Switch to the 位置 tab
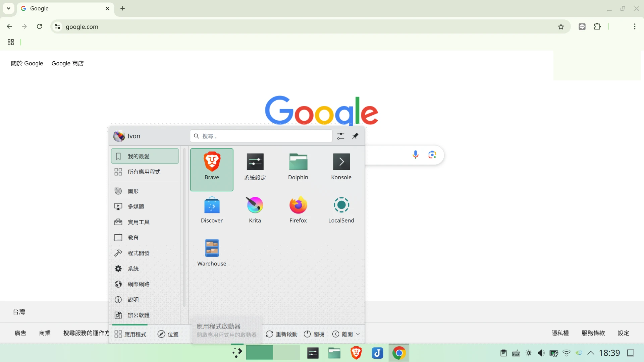Screen dimensions: 644x362 coord(168,334)
